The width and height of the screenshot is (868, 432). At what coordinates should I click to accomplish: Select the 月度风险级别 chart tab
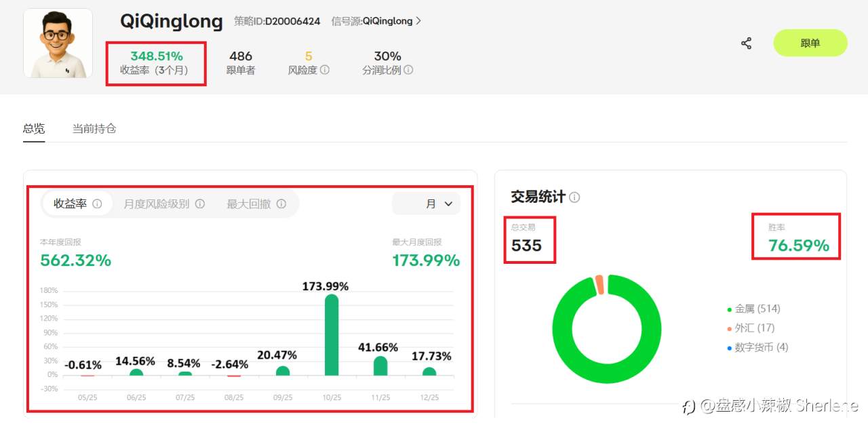[163, 203]
